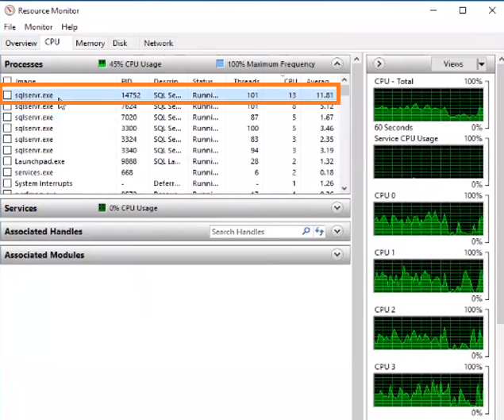Viewport: 504px width, 420px height.
Task: Click the blue Maximum Frequency indicator icon
Action: [x=220, y=64]
